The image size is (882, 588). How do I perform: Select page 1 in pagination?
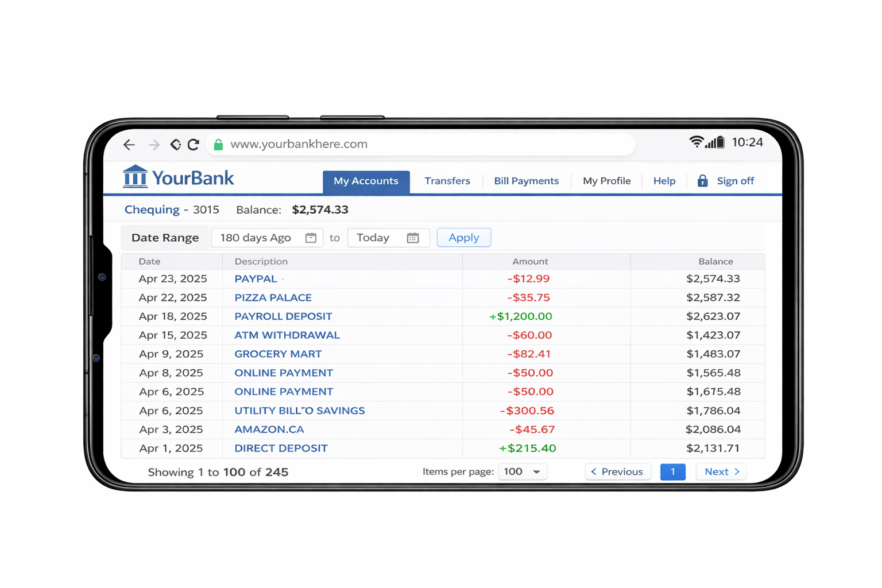tap(672, 471)
